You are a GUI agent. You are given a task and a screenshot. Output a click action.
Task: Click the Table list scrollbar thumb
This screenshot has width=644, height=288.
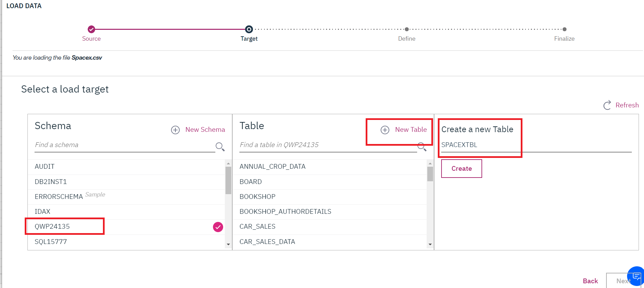[x=430, y=174]
